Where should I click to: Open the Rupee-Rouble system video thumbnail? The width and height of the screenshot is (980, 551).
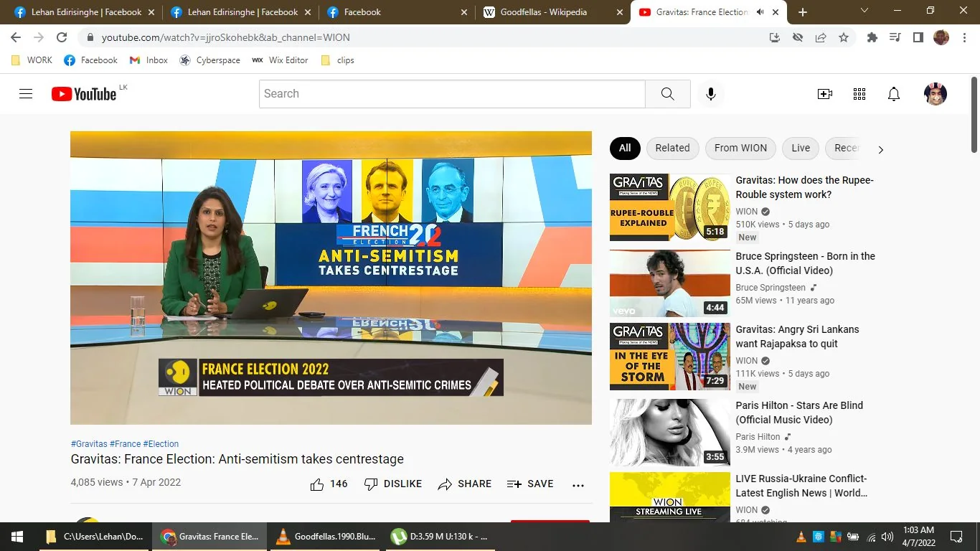[x=670, y=207]
